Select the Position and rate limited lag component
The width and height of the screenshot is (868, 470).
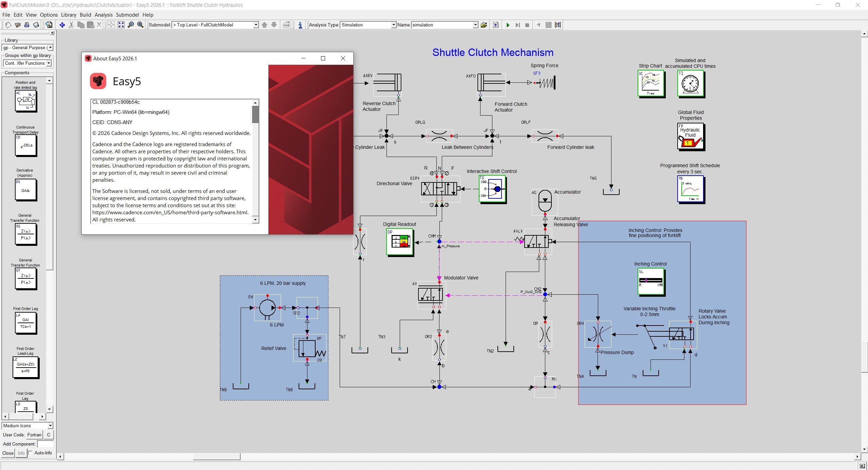[x=26, y=101]
